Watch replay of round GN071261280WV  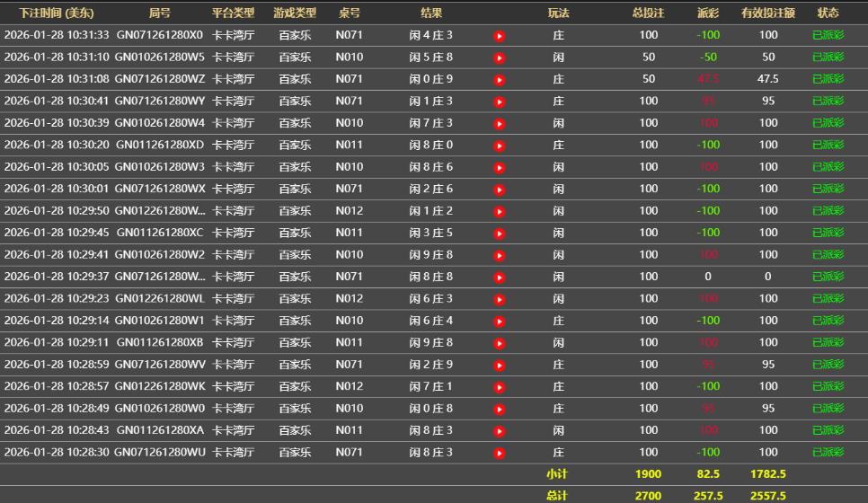pos(500,365)
